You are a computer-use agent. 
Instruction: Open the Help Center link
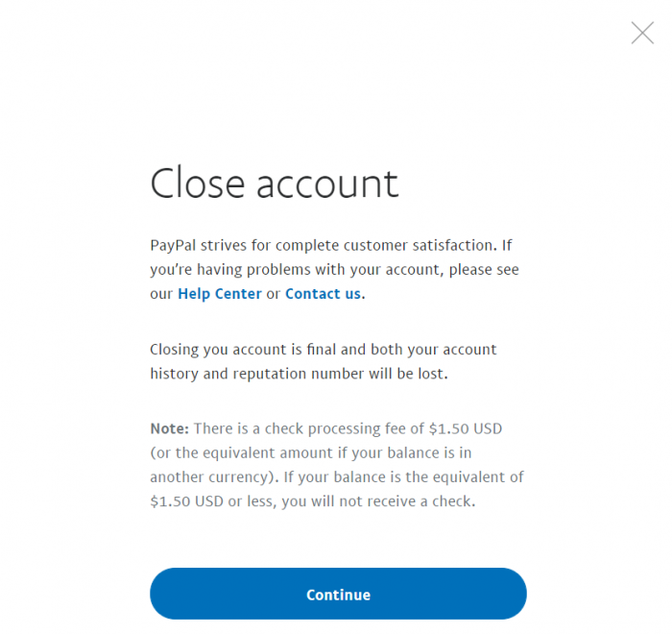[219, 294]
